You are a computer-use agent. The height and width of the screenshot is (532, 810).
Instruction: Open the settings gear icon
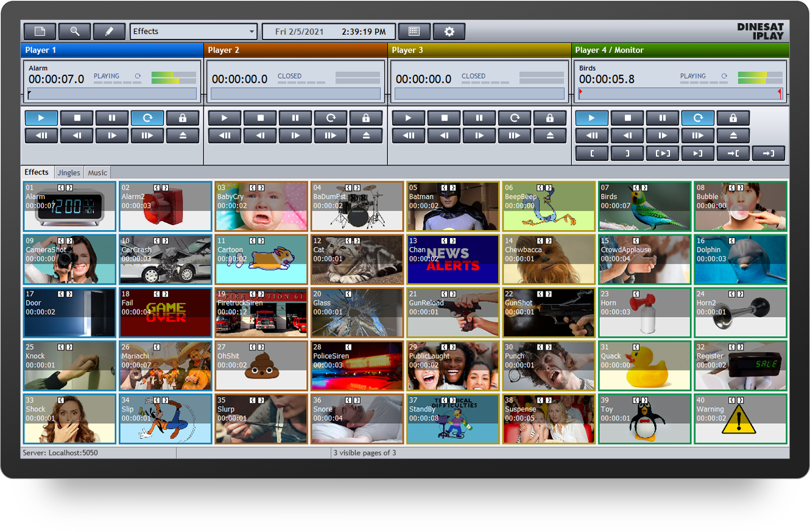[449, 32]
